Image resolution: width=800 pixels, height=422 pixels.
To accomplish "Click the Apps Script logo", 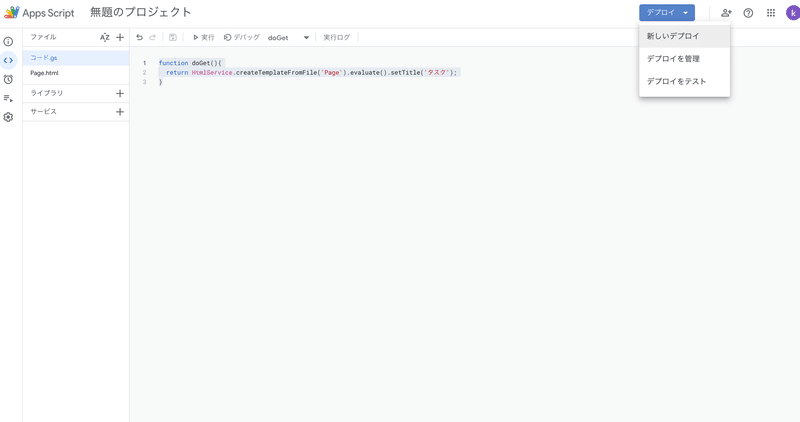I will pyautogui.click(x=39, y=13).
